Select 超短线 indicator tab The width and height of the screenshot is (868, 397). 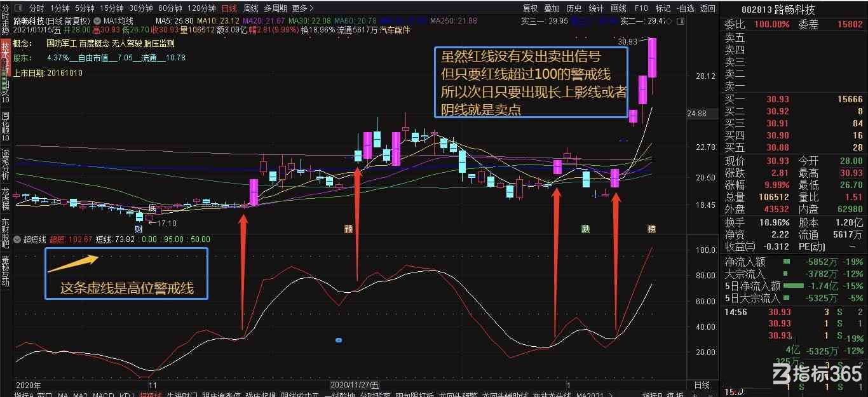pos(150,394)
